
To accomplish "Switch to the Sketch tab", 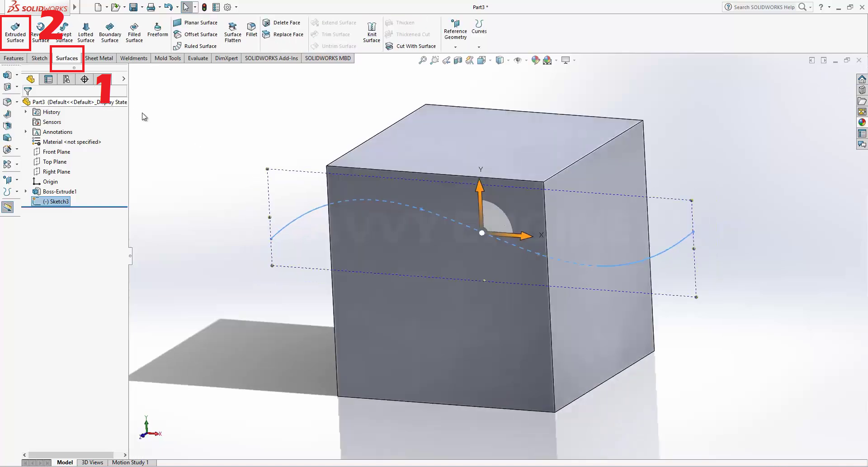I will tap(39, 58).
